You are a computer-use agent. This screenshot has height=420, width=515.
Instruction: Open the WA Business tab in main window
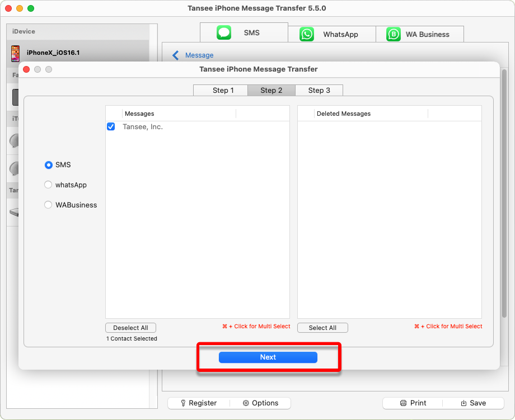tap(420, 34)
